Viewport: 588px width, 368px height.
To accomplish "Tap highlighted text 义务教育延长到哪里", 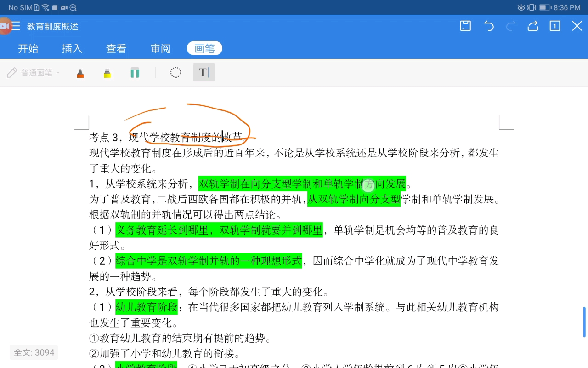I will [162, 230].
